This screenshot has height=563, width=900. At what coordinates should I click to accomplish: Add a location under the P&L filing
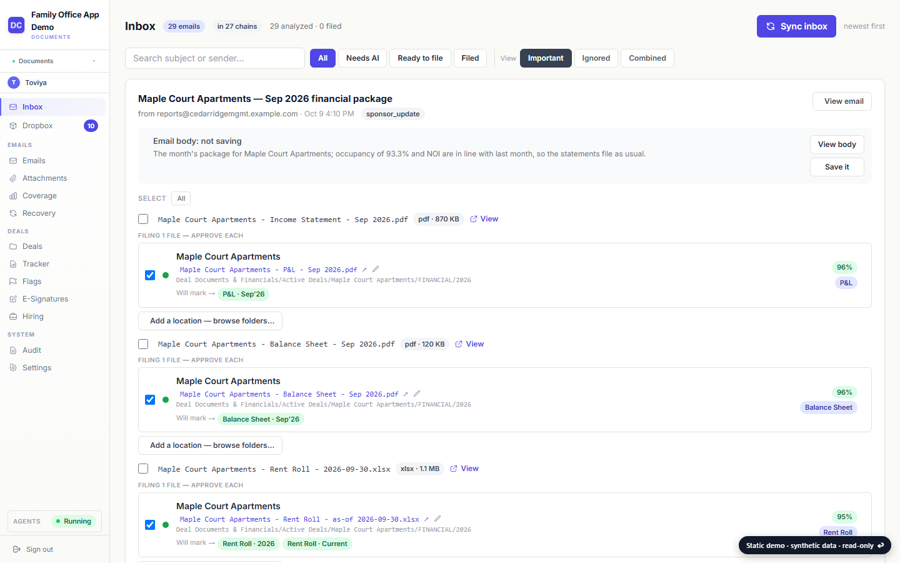211,321
